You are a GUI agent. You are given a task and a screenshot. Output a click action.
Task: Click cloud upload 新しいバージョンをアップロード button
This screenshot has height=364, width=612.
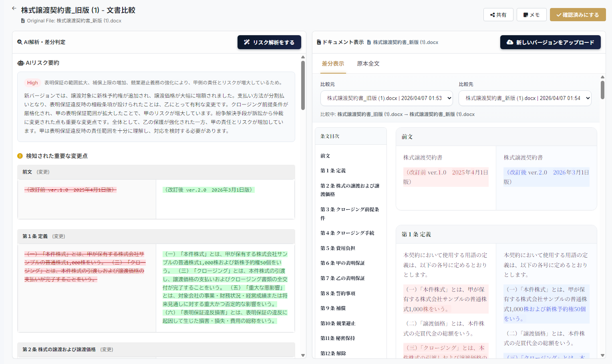(x=550, y=42)
